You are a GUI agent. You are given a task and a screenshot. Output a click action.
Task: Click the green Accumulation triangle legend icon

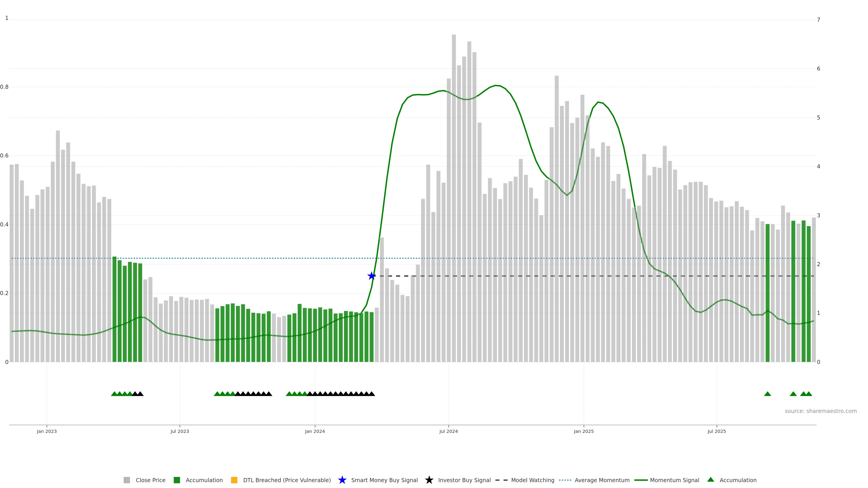(711, 480)
